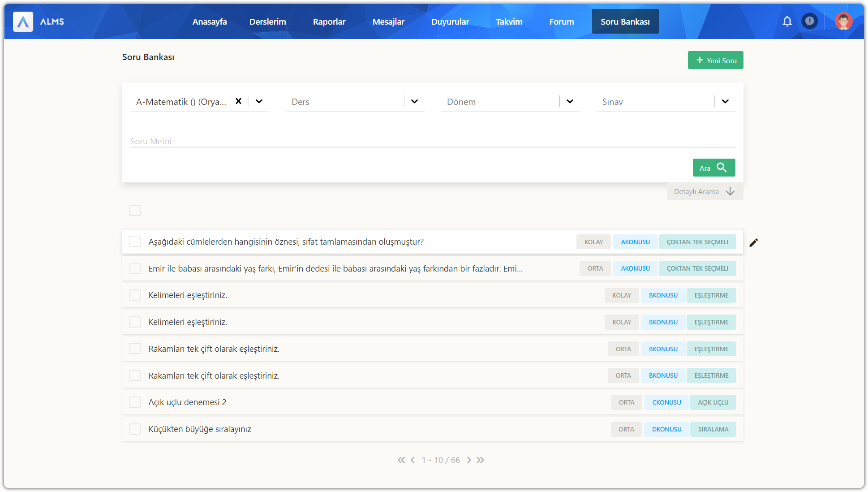
Task: Clear the A-Matematik selection with X
Action: tap(238, 101)
